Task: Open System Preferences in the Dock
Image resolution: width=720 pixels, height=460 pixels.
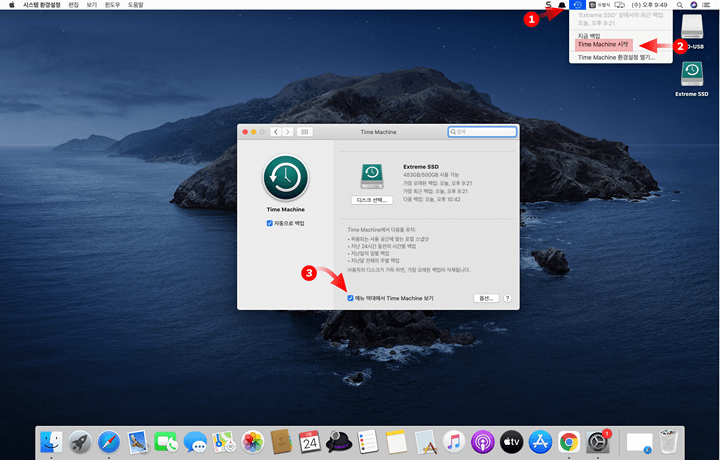Action: point(598,442)
